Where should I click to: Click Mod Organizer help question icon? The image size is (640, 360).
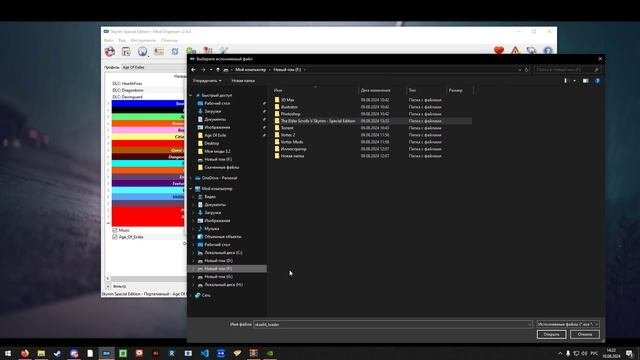(548, 51)
